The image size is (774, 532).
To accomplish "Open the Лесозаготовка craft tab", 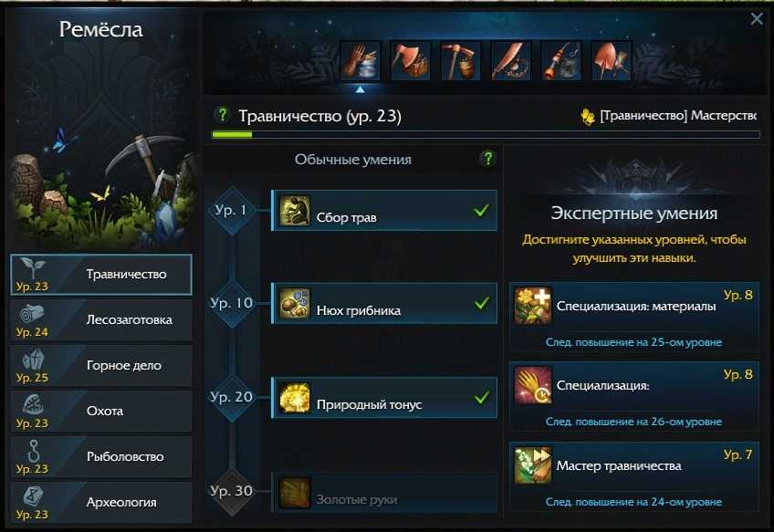I will click(x=101, y=320).
